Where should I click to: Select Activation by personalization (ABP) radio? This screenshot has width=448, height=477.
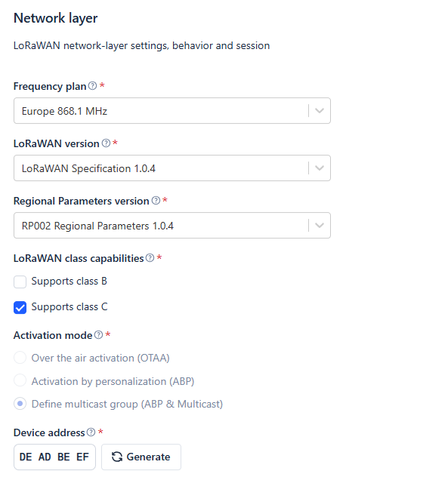pyautogui.click(x=20, y=380)
